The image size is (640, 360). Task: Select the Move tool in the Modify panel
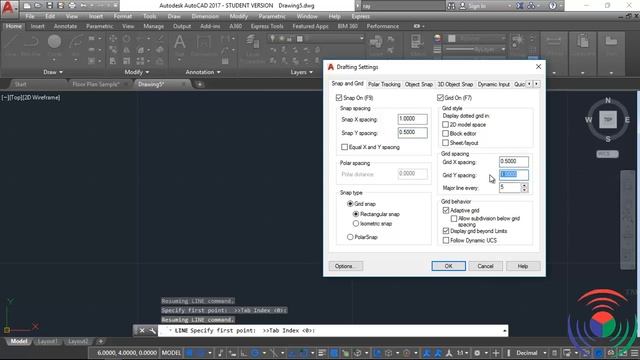tap(113, 39)
